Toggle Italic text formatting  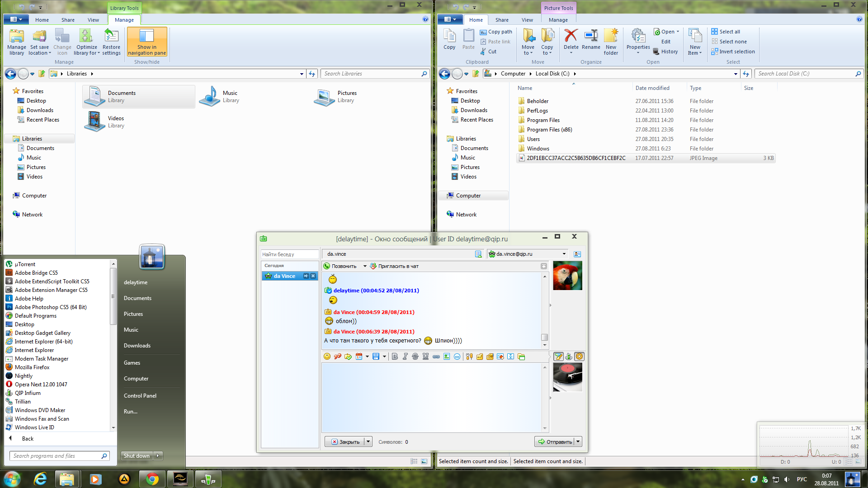[405, 357]
